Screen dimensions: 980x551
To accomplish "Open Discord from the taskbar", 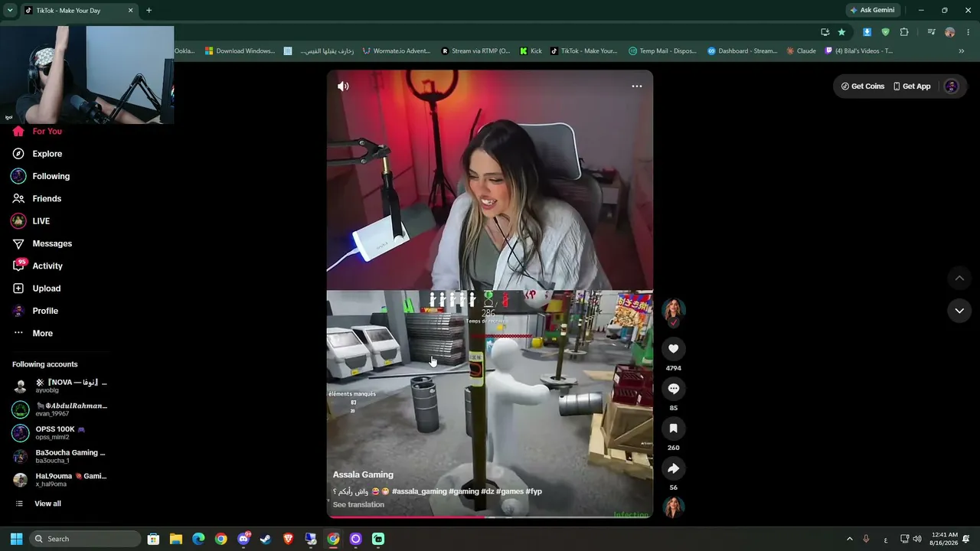I will point(243,539).
